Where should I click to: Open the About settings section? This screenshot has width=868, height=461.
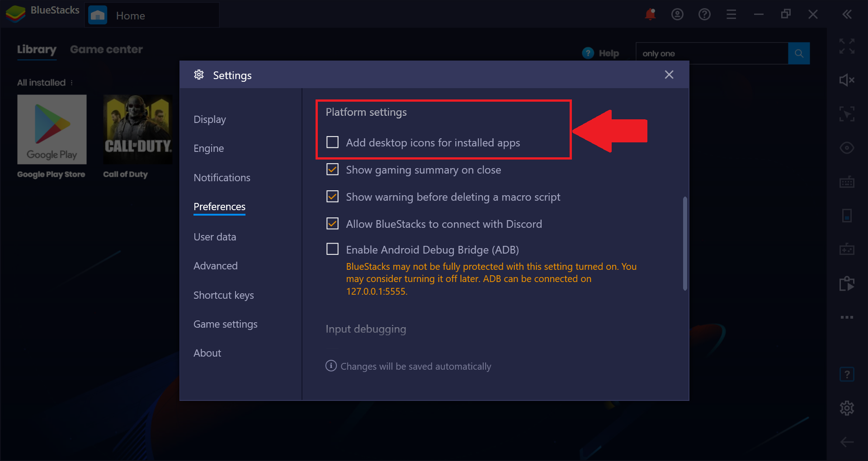tap(208, 353)
